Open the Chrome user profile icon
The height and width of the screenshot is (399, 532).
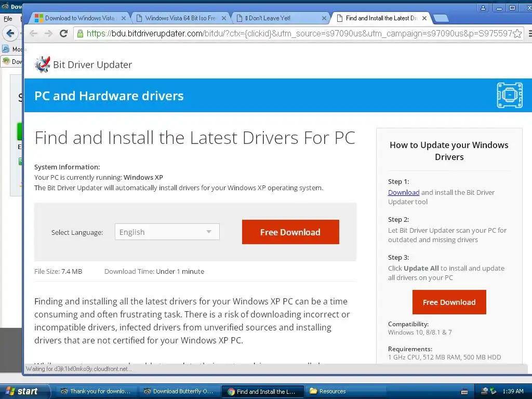point(483,8)
